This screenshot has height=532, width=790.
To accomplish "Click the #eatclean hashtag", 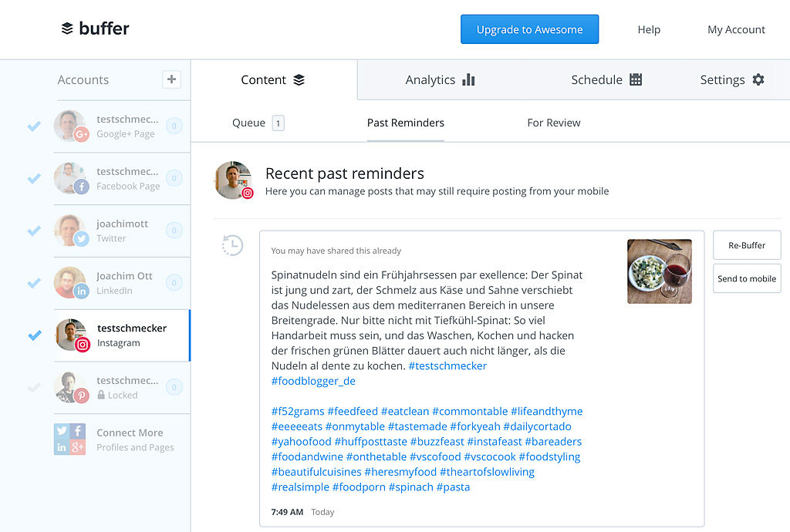I will point(405,411).
